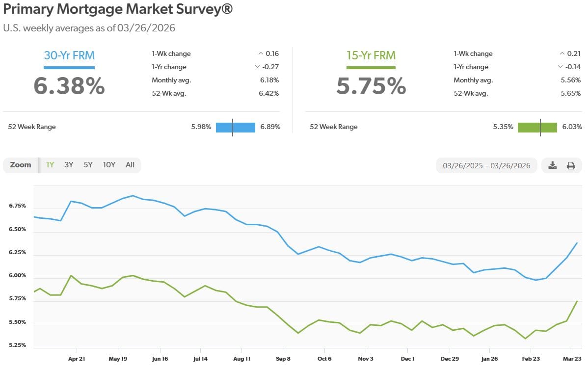Image resolution: width=588 pixels, height=369 pixels.
Task: Open the date range field 03/26/2025 - 03/26/2026
Action: coord(486,165)
